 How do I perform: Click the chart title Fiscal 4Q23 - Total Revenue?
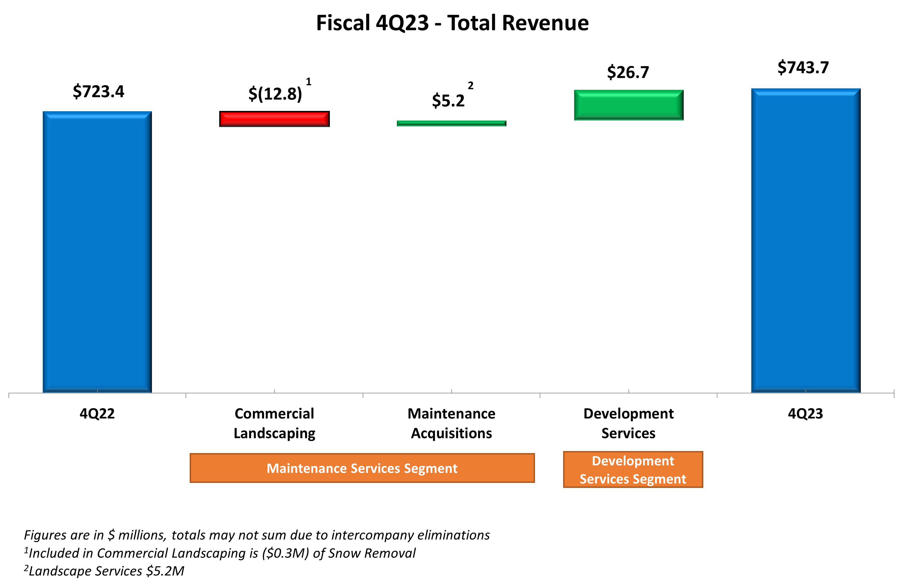(x=452, y=23)
